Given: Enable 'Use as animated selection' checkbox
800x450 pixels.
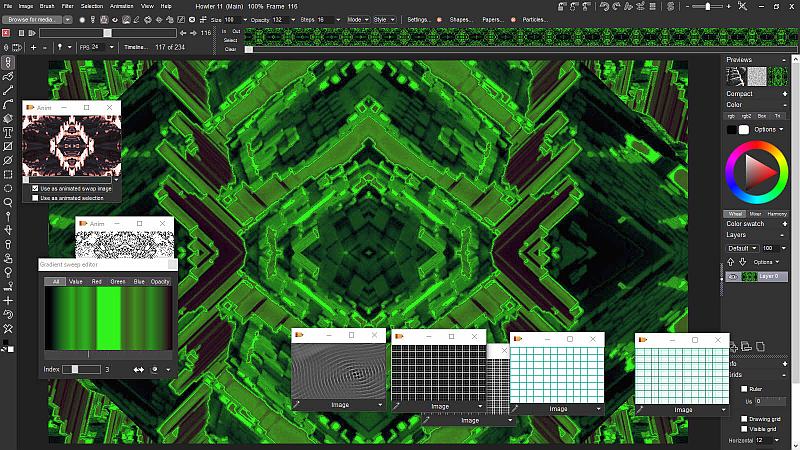Looking at the screenshot, I should click(35, 198).
